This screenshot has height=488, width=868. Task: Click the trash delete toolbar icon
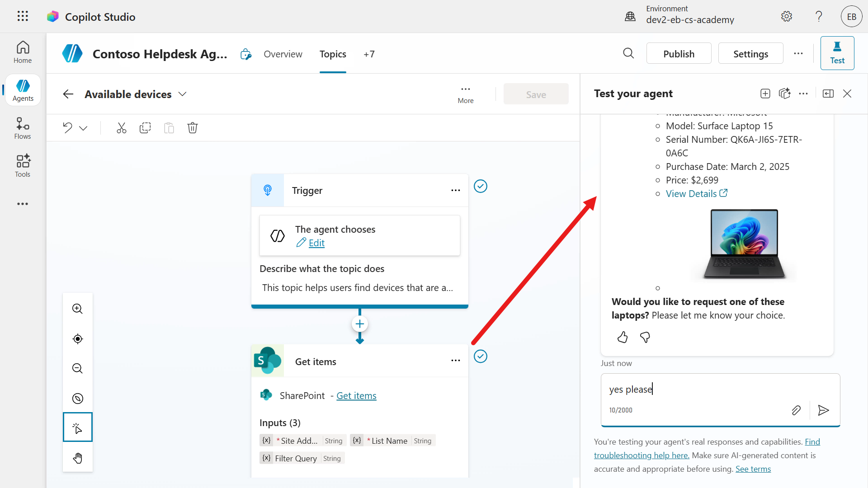coord(193,128)
